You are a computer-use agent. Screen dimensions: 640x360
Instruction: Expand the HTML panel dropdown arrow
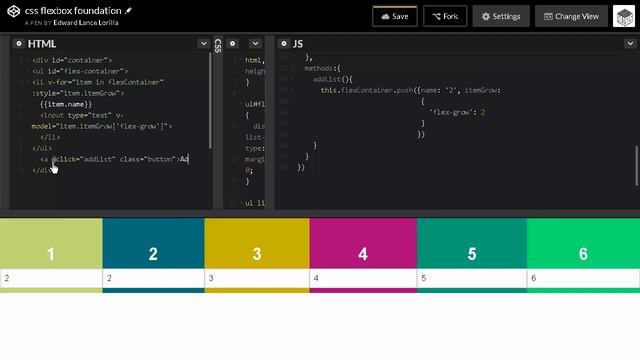pyautogui.click(x=204, y=43)
